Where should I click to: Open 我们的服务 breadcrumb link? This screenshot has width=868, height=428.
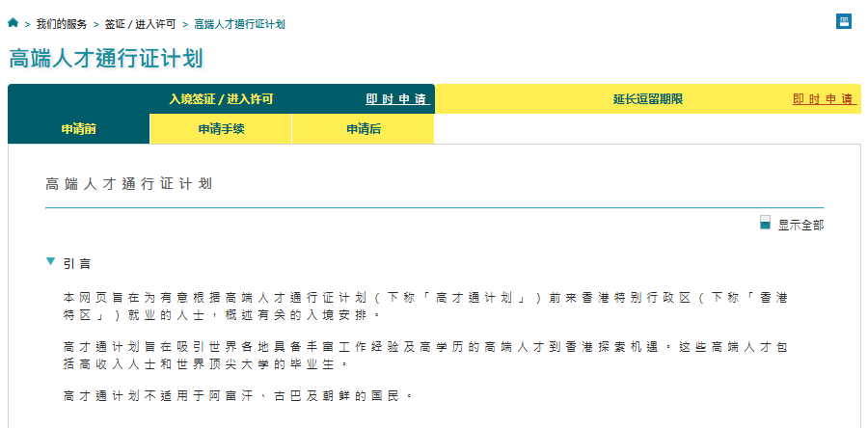(62, 24)
